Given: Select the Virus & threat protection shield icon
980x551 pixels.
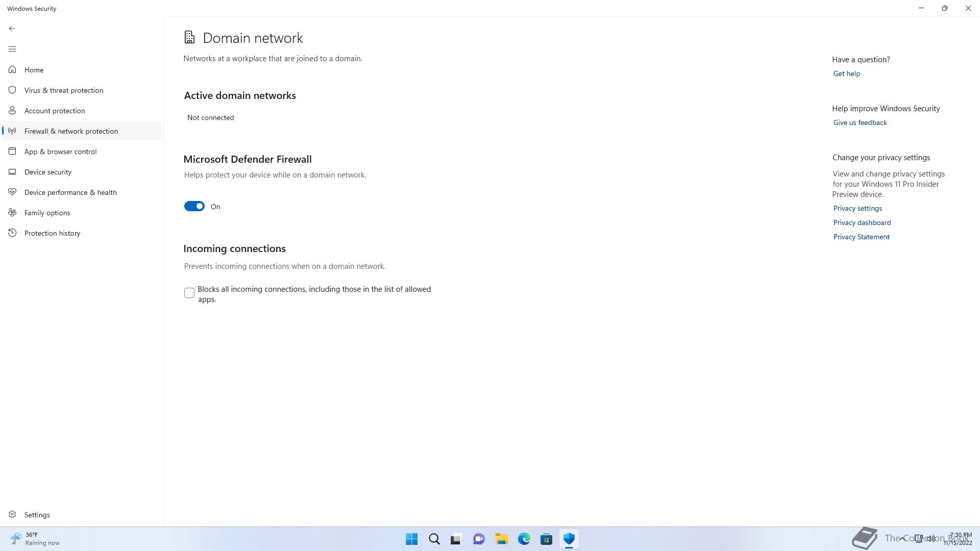Looking at the screenshot, I should (12, 90).
